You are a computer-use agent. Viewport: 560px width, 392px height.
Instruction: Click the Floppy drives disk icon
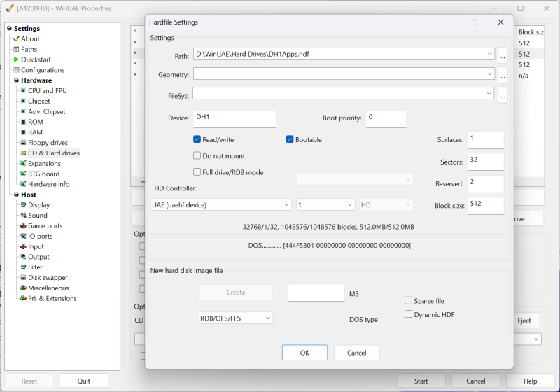point(23,142)
